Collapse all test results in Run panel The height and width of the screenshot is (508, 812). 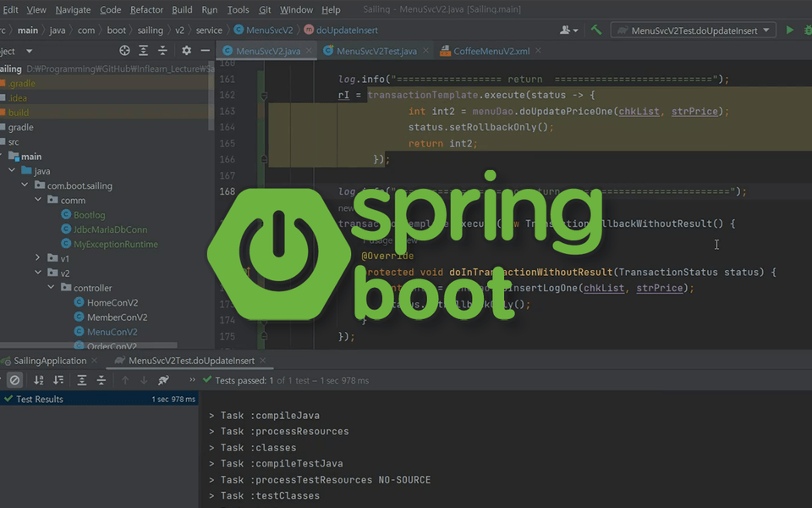(x=101, y=380)
